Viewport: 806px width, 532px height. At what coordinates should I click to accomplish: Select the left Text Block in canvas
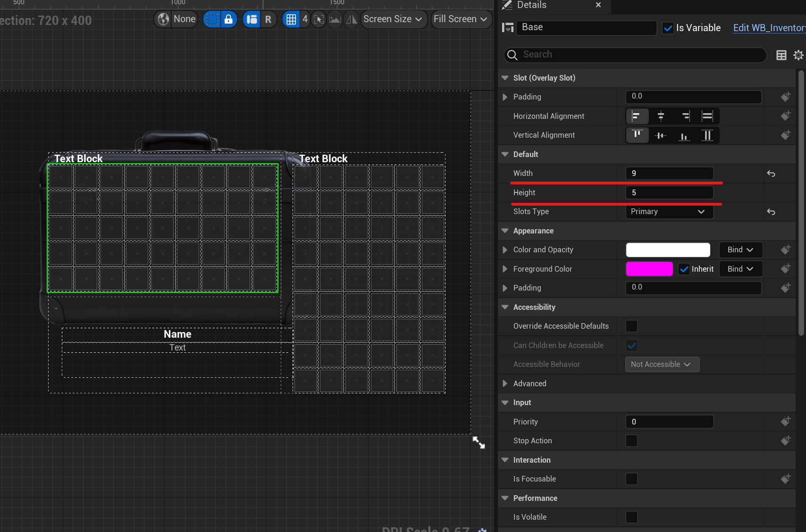click(78, 158)
